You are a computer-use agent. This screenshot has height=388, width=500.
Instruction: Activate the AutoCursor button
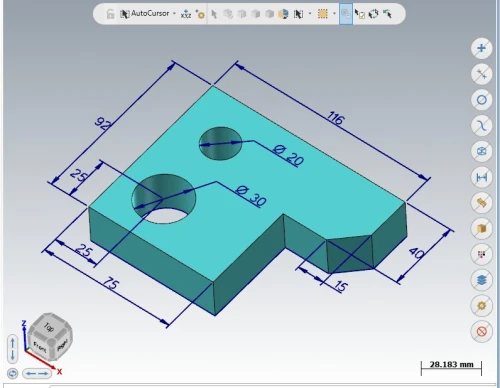[144, 14]
